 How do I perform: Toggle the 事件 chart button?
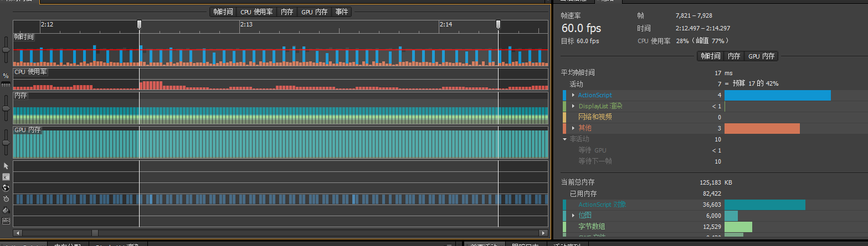(342, 12)
